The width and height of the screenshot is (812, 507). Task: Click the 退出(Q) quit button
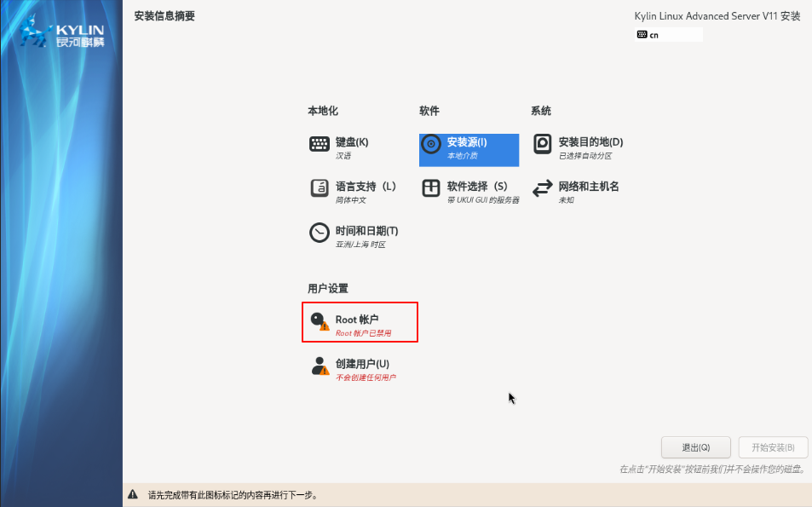[695, 447]
